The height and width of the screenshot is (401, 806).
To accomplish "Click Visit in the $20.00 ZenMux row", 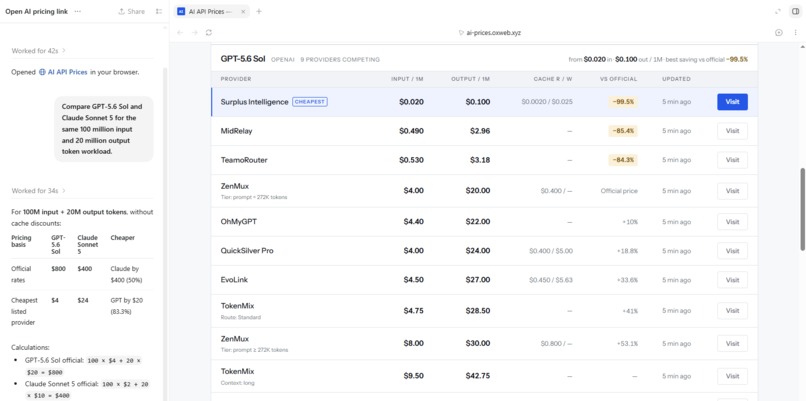I will [732, 191].
